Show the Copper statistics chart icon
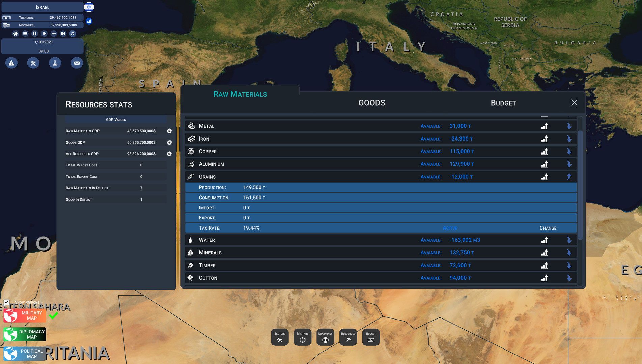This screenshot has height=364, width=642. pyautogui.click(x=545, y=152)
